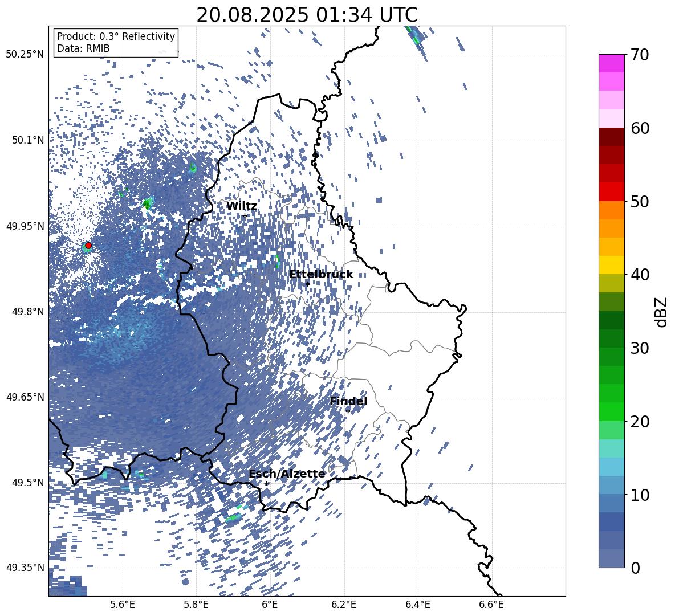Click the Esch/Alzette city label
This screenshot has width=675, height=616.
pyautogui.click(x=287, y=474)
